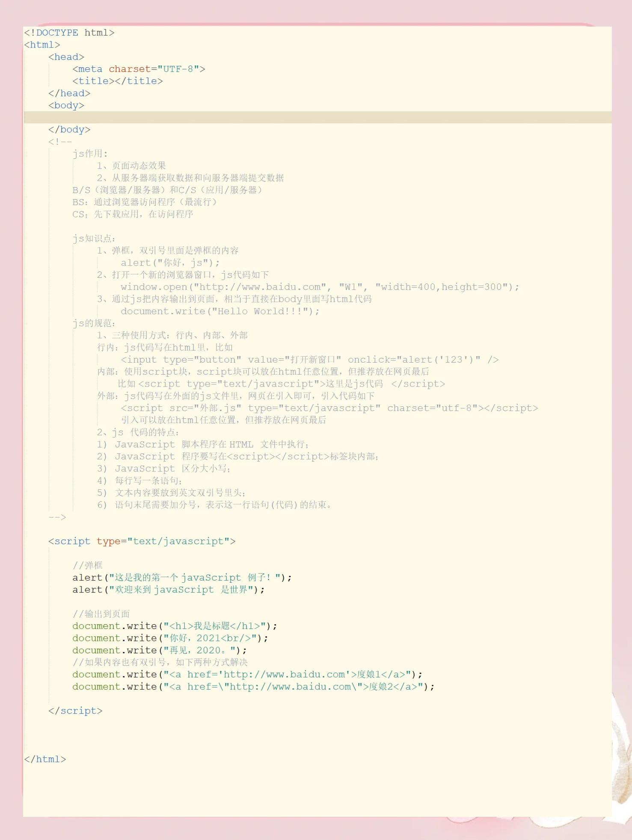The width and height of the screenshot is (632, 840).
Task: Click the '//如果内容也有双引号' comment
Action: 160,662
